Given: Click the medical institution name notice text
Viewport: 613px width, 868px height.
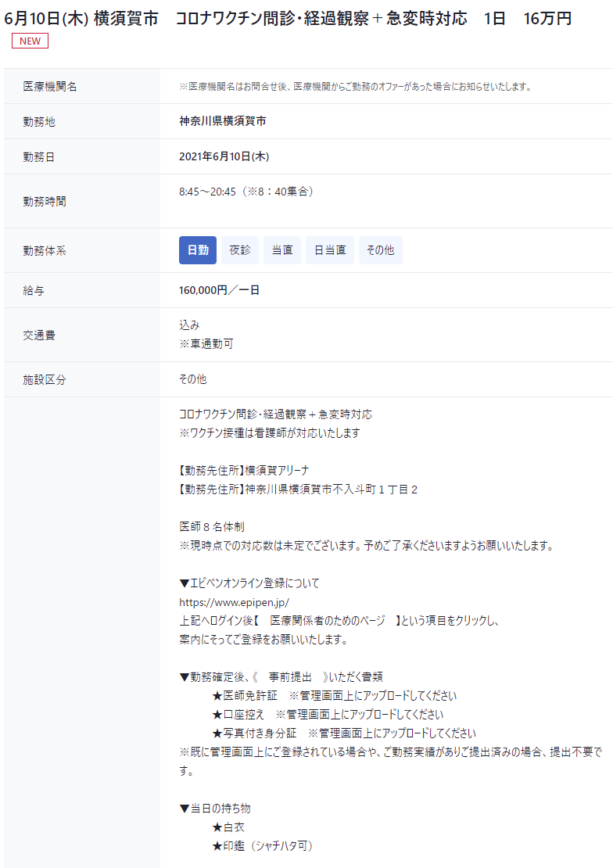Looking at the screenshot, I should pyautogui.click(x=355, y=86).
